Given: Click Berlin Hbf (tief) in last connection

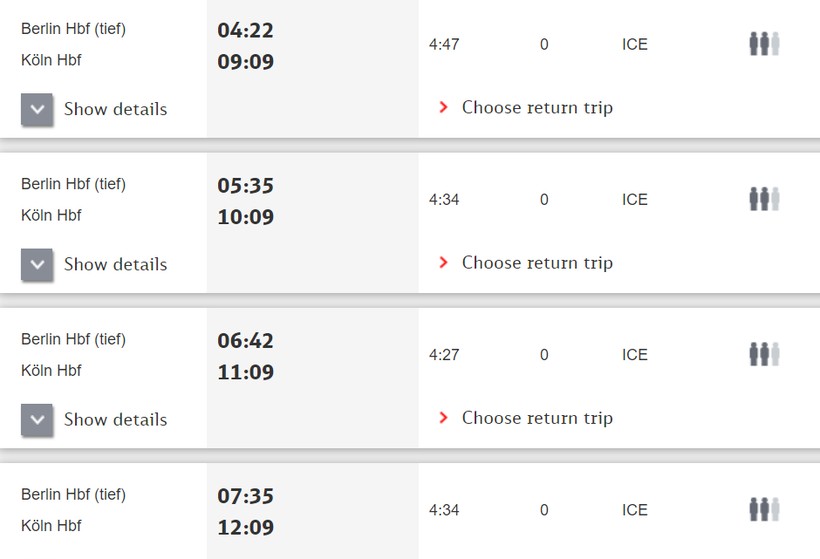Looking at the screenshot, I should click(x=73, y=494).
